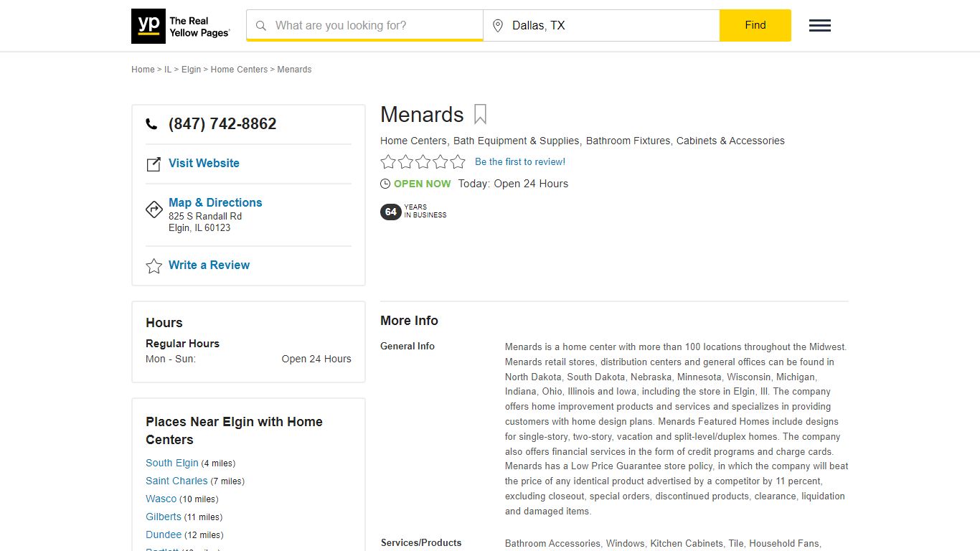Click the More Info heading
The image size is (980, 551).
coord(409,321)
